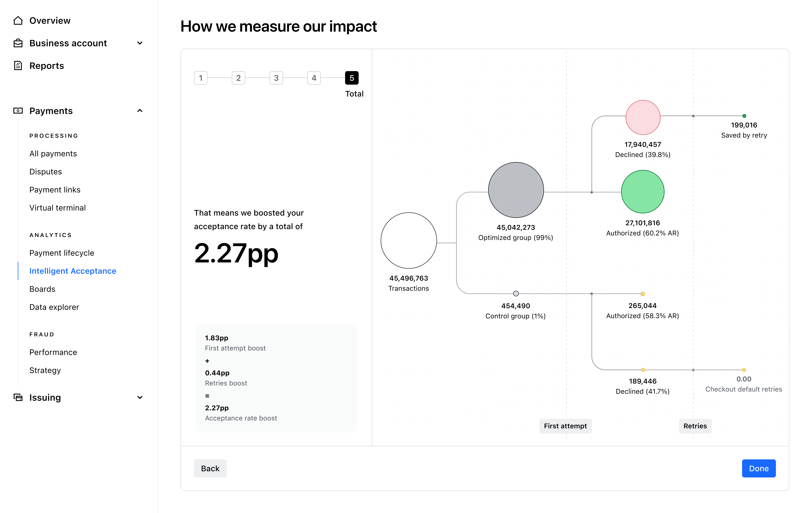Open Virtual terminal
Image resolution: width=812 pixels, height=513 pixels.
pyautogui.click(x=58, y=208)
